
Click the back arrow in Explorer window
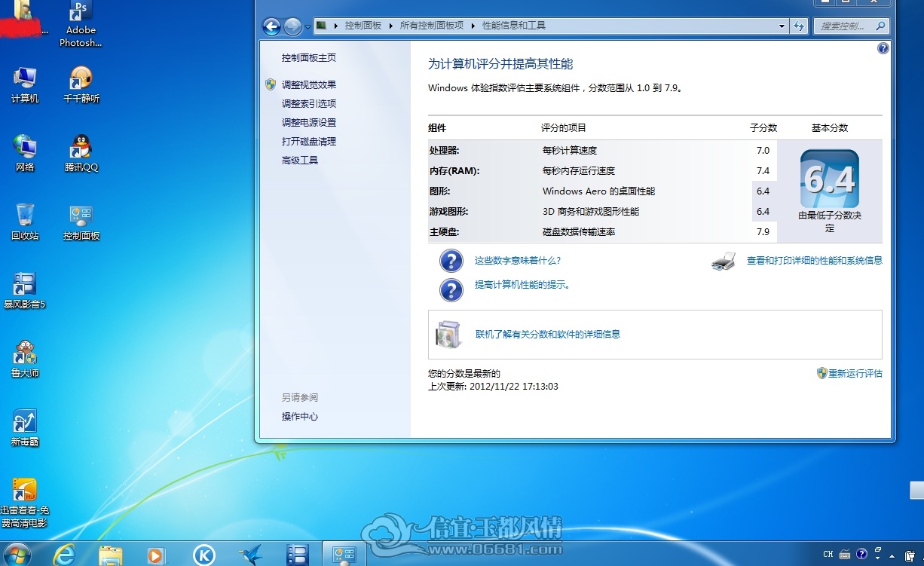point(271,26)
